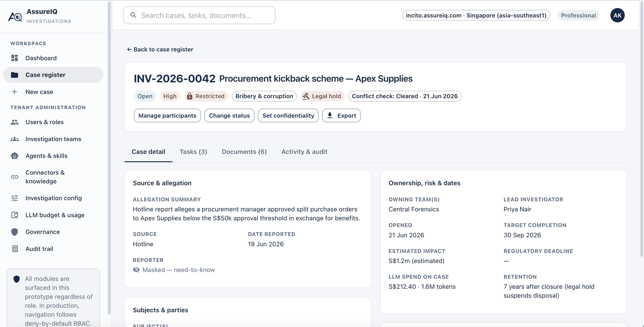Go to Users & roles administration
The height and width of the screenshot is (327, 644).
tap(53, 122)
